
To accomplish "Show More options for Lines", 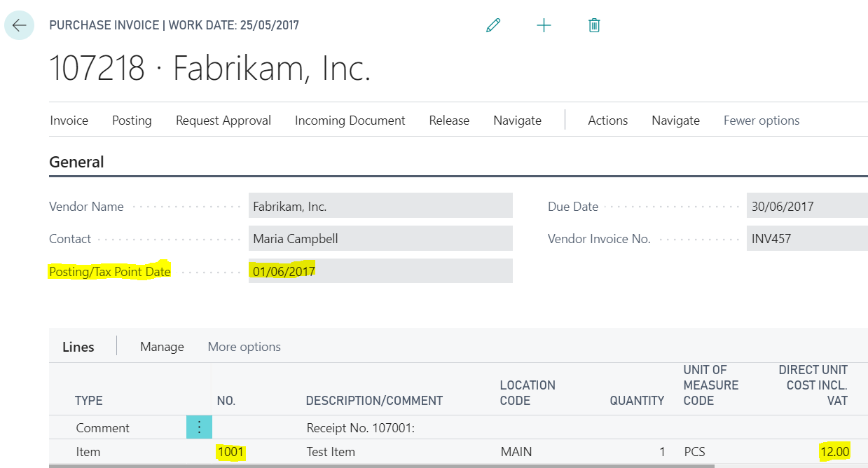I will pyautogui.click(x=244, y=347).
